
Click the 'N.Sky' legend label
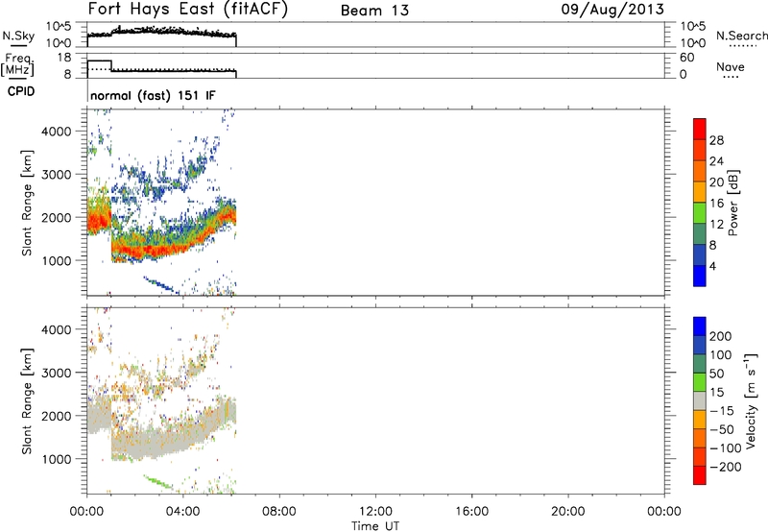(18, 36)
